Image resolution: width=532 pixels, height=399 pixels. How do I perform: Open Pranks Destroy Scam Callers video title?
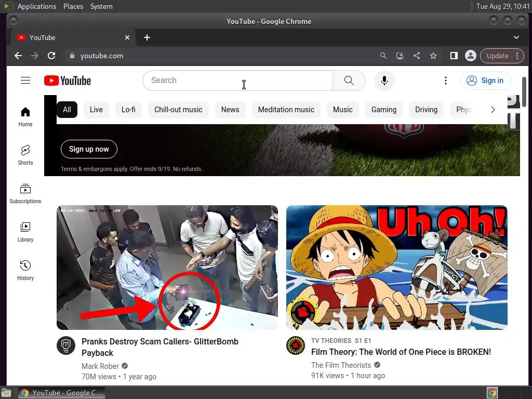160,347
